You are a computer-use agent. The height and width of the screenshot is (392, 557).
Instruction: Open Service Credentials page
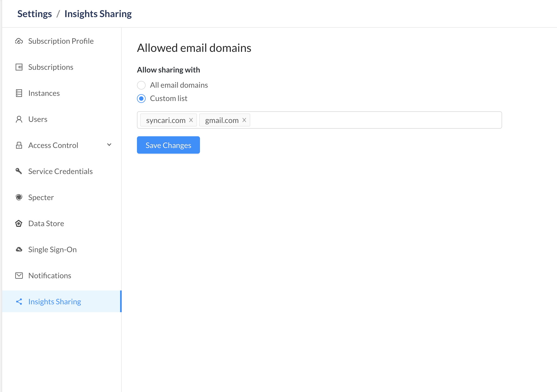(62, 171)
